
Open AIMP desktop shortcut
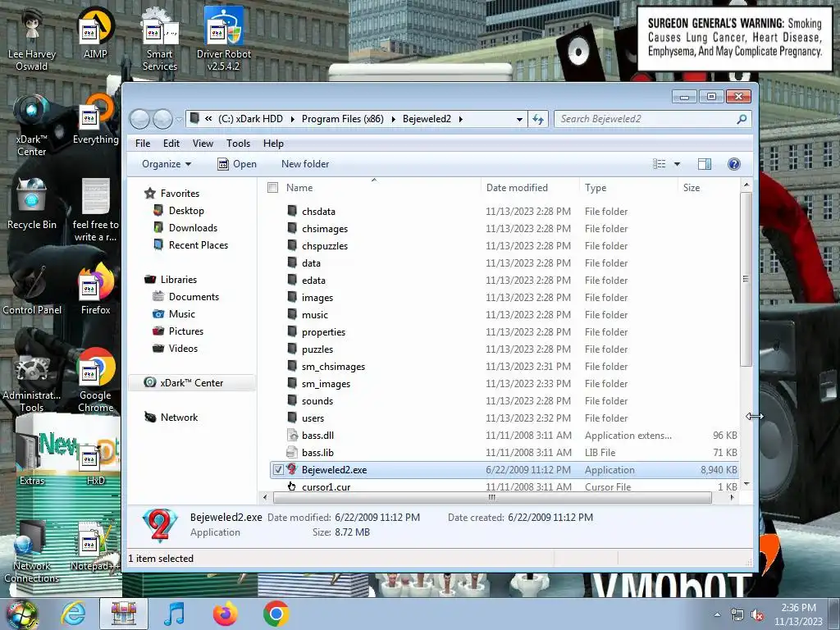[x=95, y=33]
